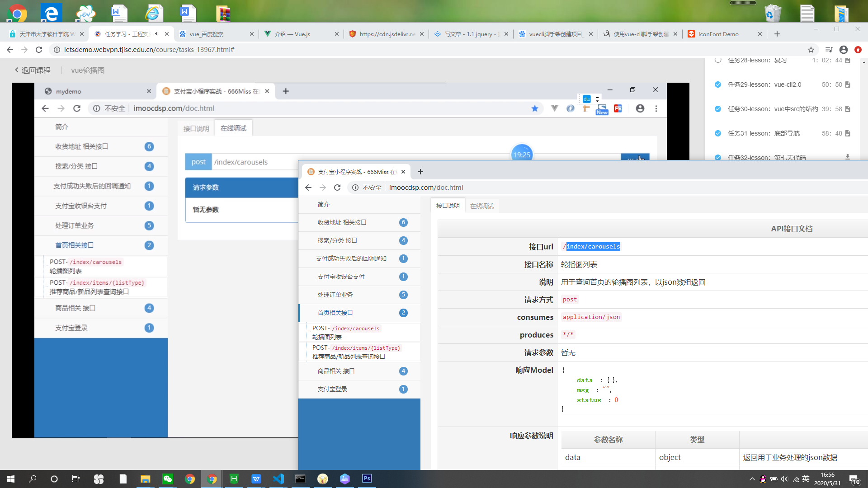The height and width of the screenshot is (488, 868).
Task: Click the media control icon in Chrome toolbar
Action: [x=828, y=50]
